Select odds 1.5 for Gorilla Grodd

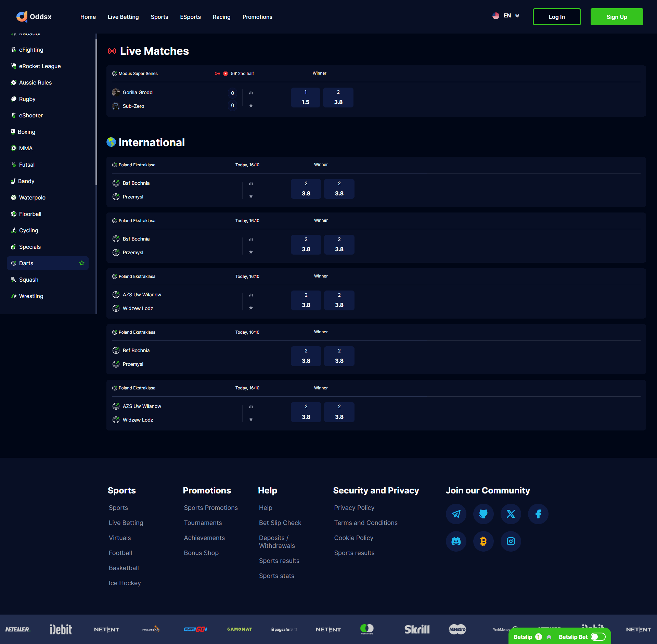pyautogui.click(x=305, y=98)
